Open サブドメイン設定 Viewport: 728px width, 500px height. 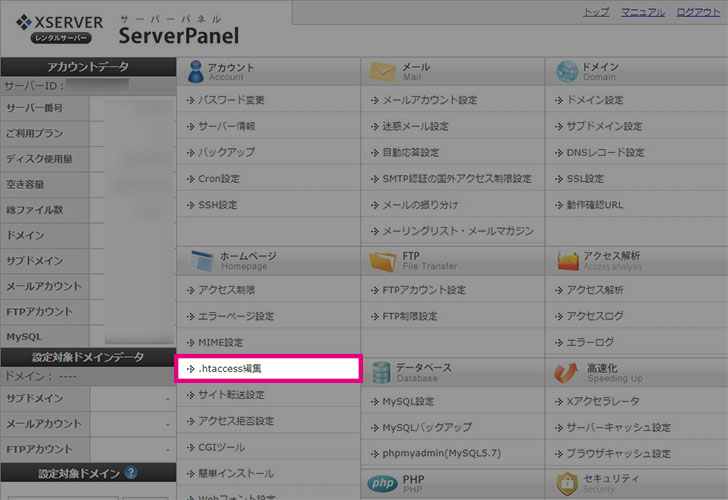(604, 126)
